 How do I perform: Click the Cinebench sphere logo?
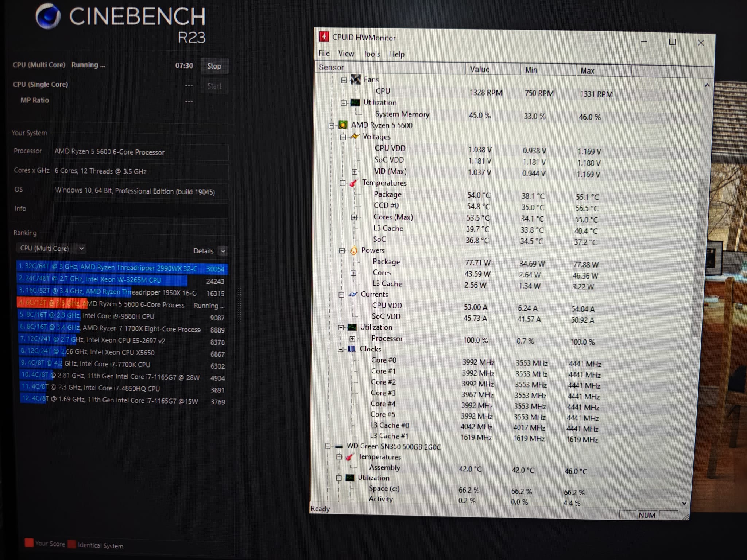click(x=48, y=16)
